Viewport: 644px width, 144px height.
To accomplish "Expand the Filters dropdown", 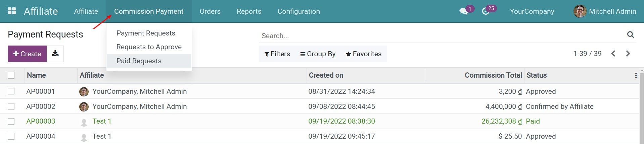I will pos(277,54).
